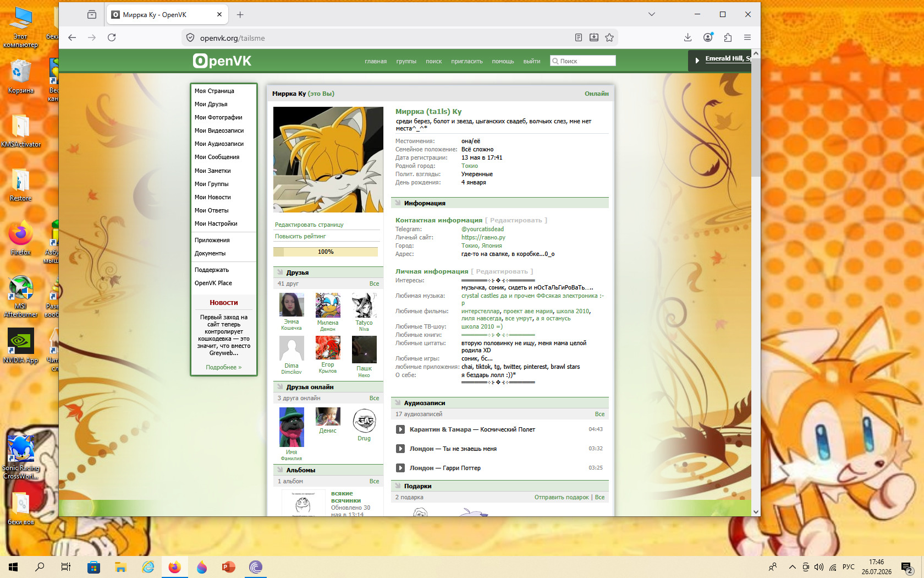Show all audio via Все in Аудиозаписи
The image size is (924, 578).
(599, 414)
